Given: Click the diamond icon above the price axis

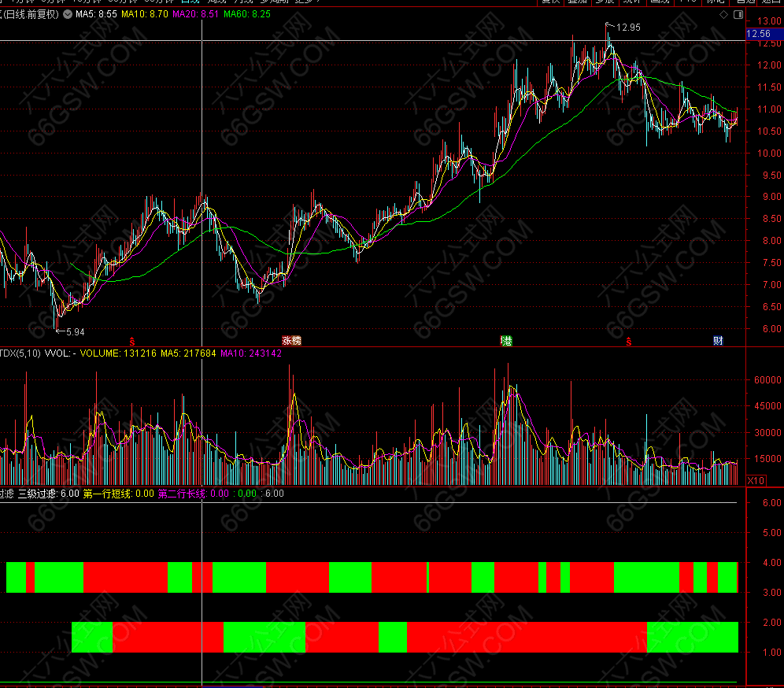Looking at the screenshot, I should [x=723, y=14].
